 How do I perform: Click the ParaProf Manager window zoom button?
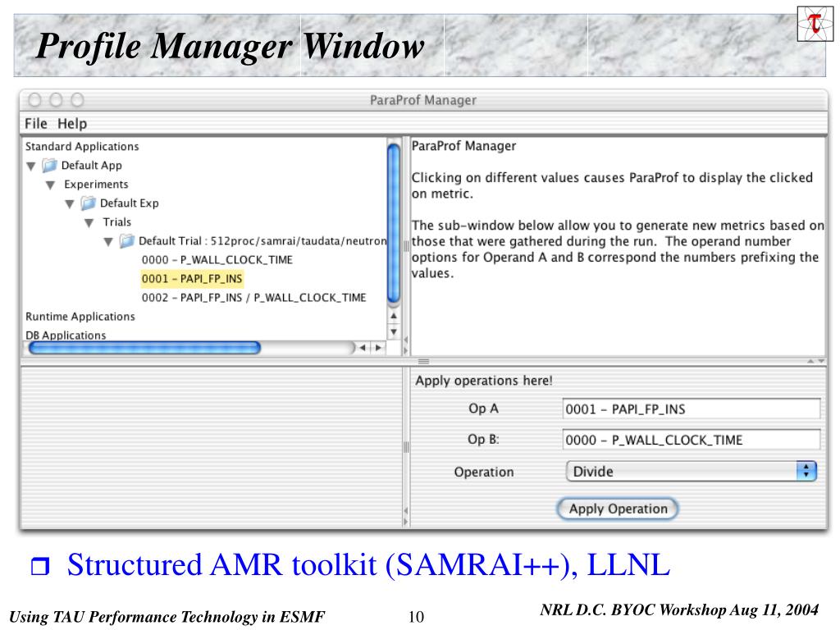click(77, 100)
